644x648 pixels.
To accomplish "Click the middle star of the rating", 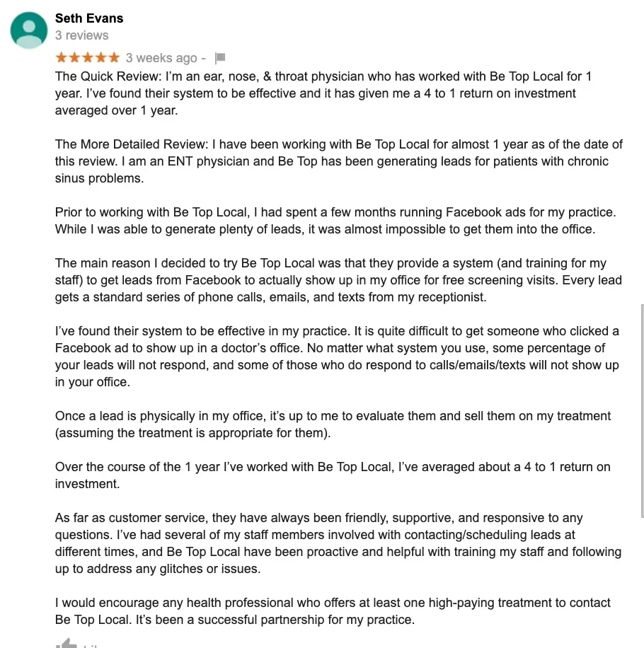I will (88, 57).
